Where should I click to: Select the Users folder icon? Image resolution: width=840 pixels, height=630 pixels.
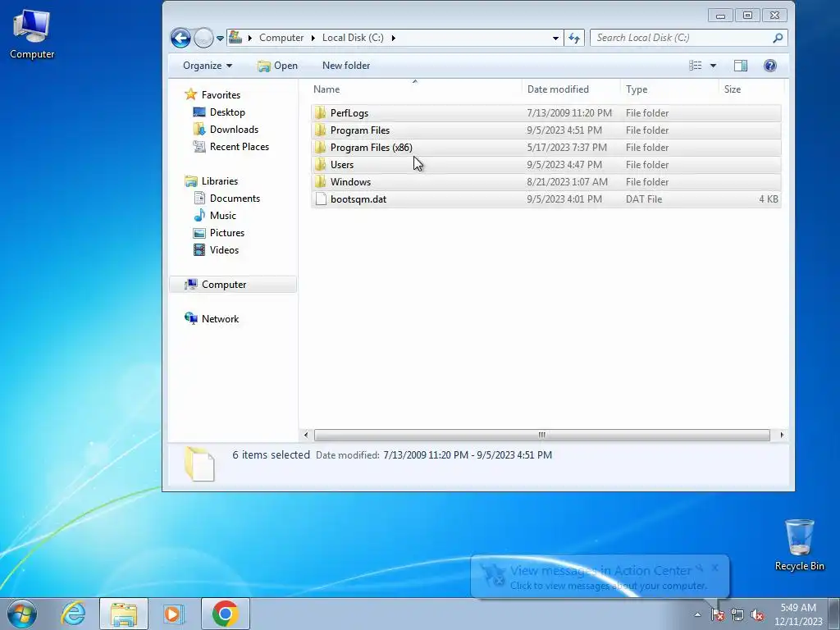(321, 164)
